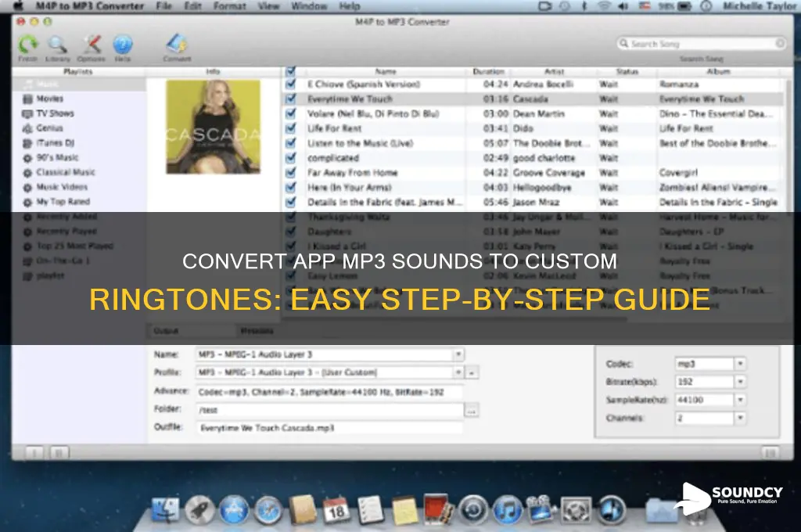Sort songs by Duration column header

[488, 71]
